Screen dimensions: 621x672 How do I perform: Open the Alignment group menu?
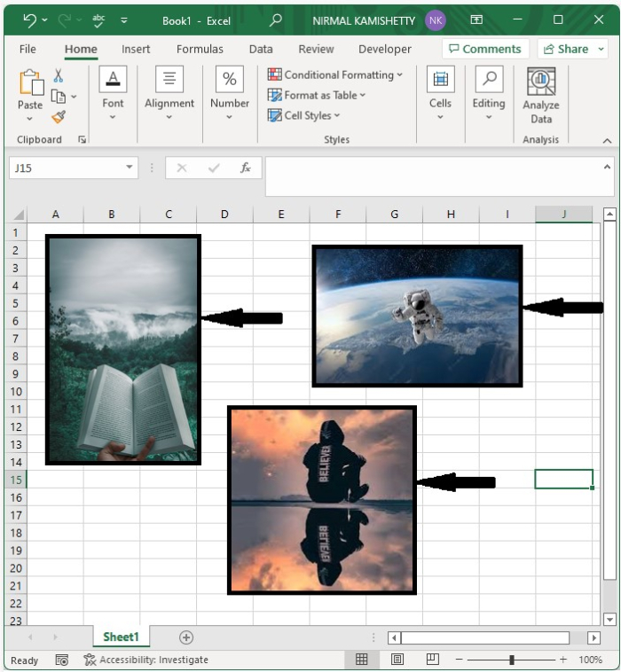[169, 92]
